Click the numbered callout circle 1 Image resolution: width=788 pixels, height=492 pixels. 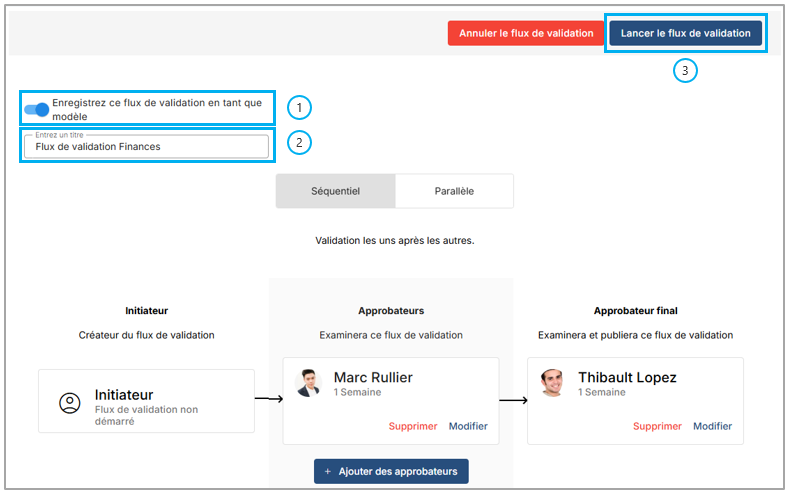[x=299, y=107]
